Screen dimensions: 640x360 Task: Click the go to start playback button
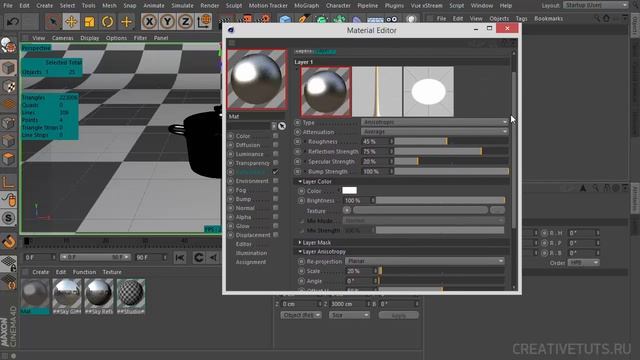180,258
